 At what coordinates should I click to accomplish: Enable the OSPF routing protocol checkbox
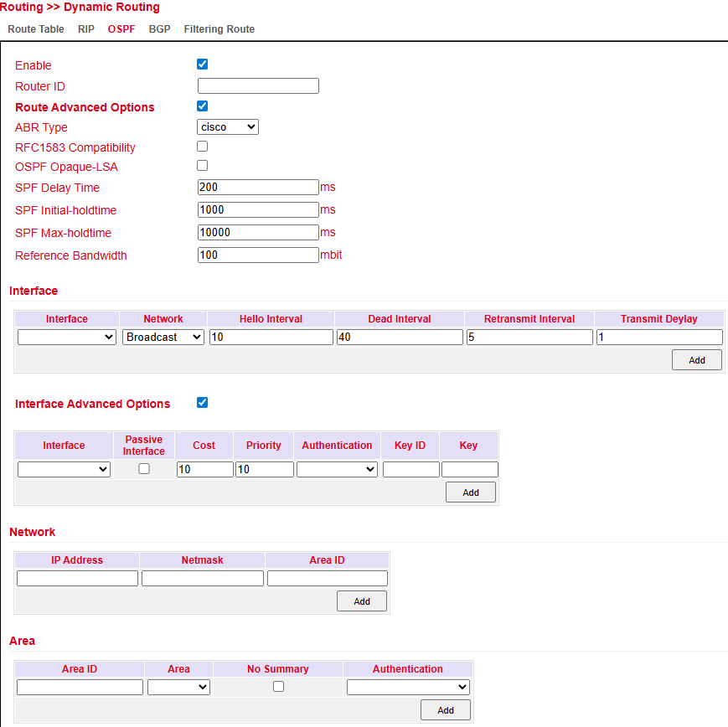click(202, 64)
